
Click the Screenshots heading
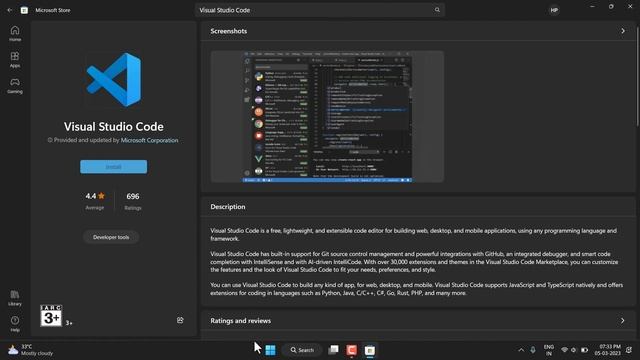click(229, 31)
